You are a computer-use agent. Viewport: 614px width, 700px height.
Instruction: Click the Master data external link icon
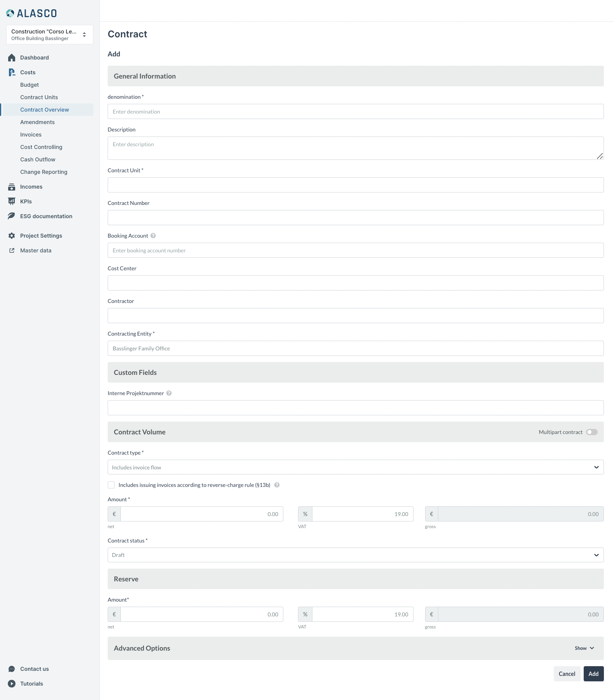click(x=12, y=250)
